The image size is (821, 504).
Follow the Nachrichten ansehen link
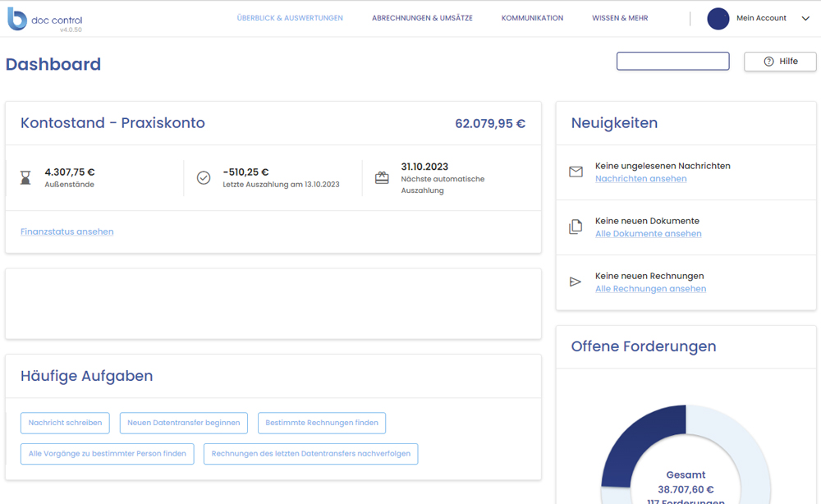coord(640,179)
